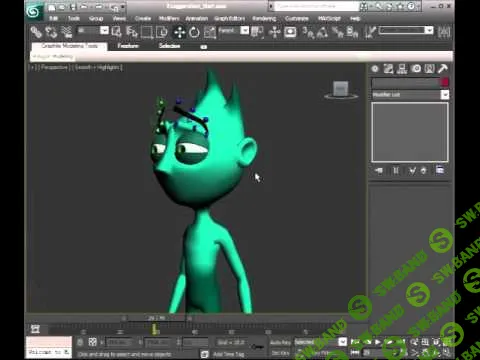Open the 3ds Max application menu logo
This screenshot has height=360, width=480.
(x=34, y=12)
